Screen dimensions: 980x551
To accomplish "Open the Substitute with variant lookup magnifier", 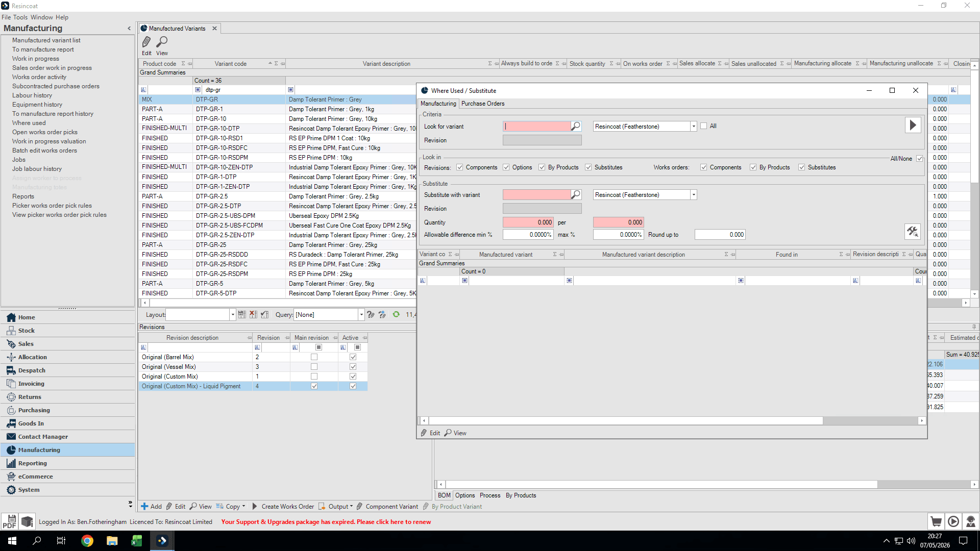I will pyautogui.click(x=576, y=195).
